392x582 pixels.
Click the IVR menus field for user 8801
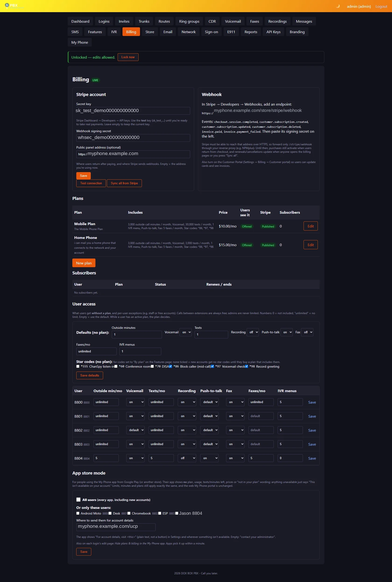tap(290, 416)
